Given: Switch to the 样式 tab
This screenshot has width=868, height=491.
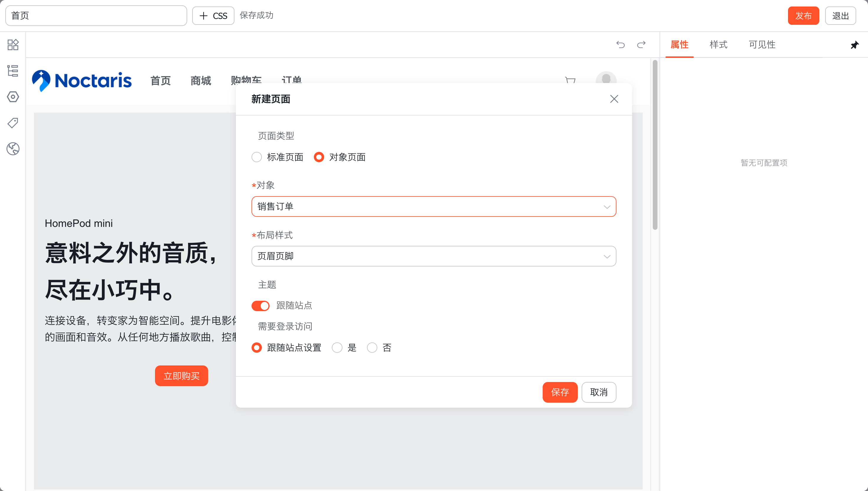Looking at the screenshot, I should 718,45.
